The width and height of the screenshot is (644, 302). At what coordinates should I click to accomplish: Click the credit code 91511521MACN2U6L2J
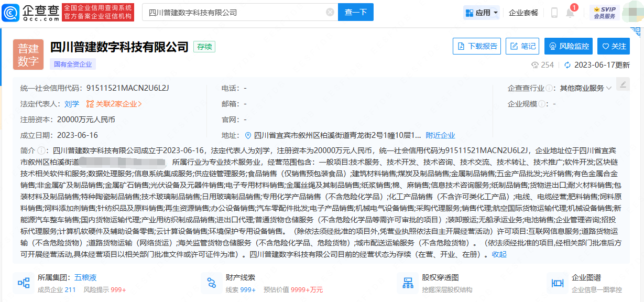coord(128,88)
